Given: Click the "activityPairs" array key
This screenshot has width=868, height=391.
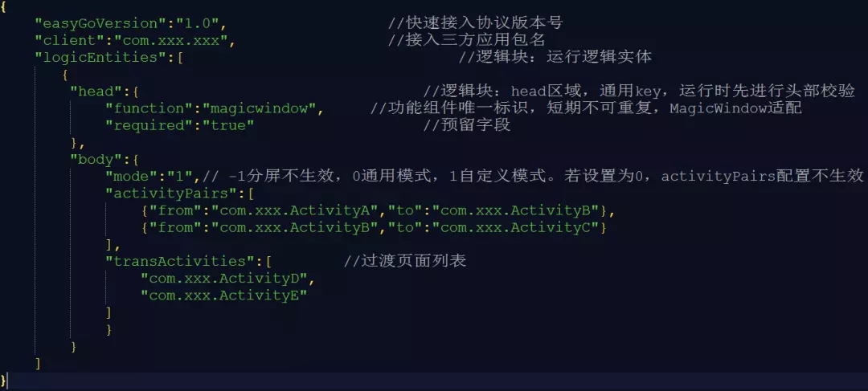Looking at the screenshot, I should click(175, 193).
